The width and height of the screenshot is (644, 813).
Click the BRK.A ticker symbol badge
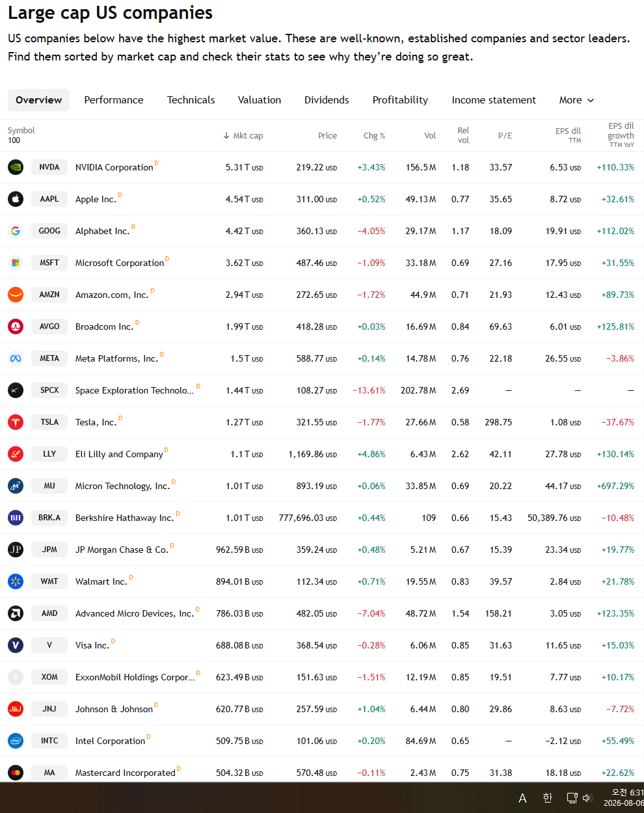(49, 518)
